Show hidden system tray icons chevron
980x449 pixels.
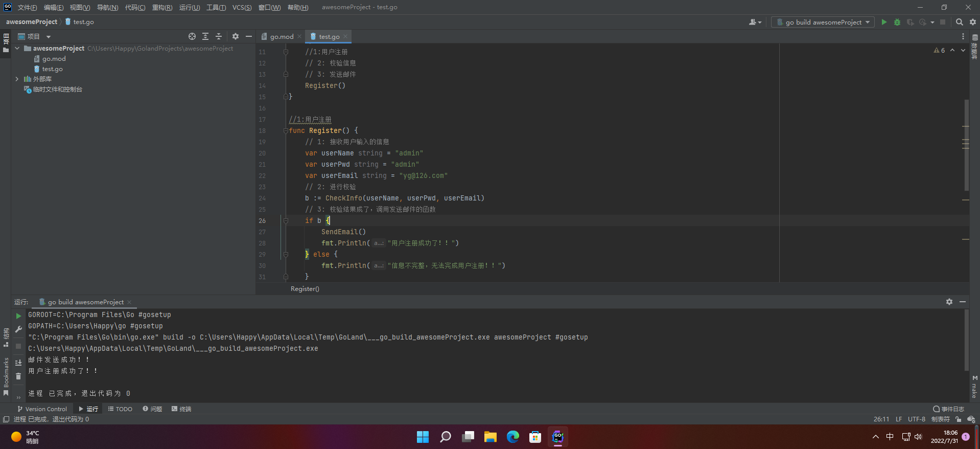click(876, 437)
